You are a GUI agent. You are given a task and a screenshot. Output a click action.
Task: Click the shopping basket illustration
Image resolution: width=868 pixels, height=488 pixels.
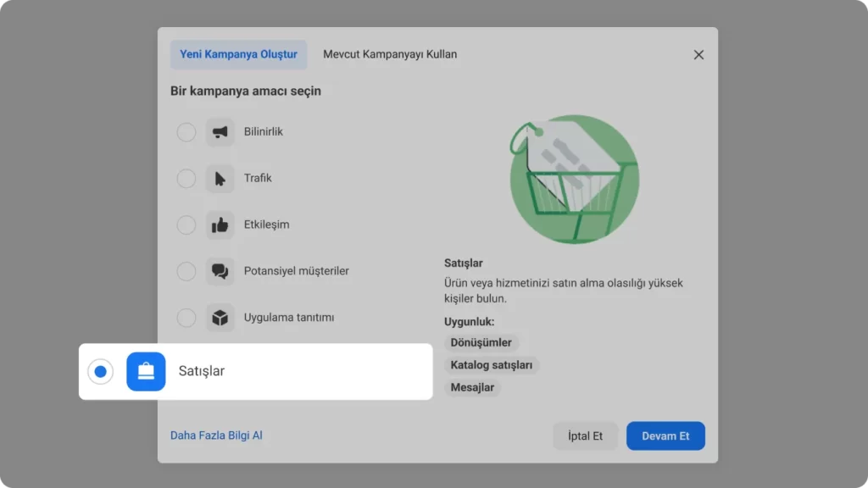click(x=574, y=179)
